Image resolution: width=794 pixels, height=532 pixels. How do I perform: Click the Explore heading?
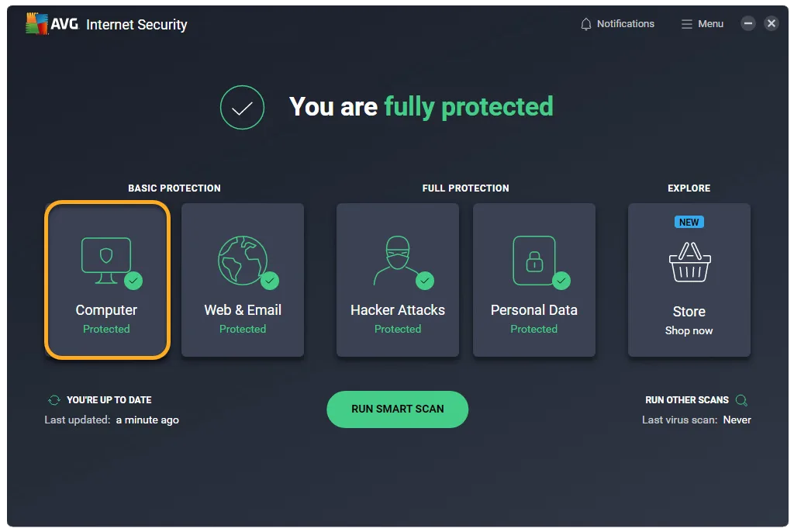tap(689, 188)
